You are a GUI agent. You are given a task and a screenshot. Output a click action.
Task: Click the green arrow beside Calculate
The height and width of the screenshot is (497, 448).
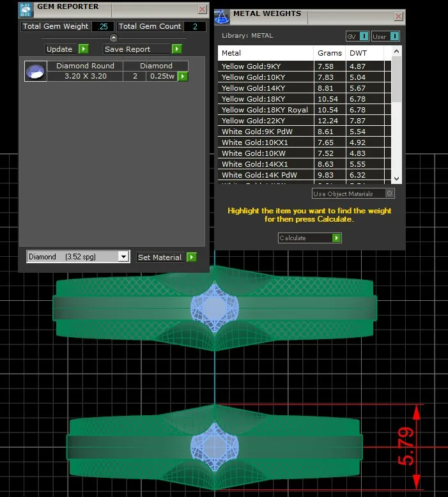pos(336,238)
